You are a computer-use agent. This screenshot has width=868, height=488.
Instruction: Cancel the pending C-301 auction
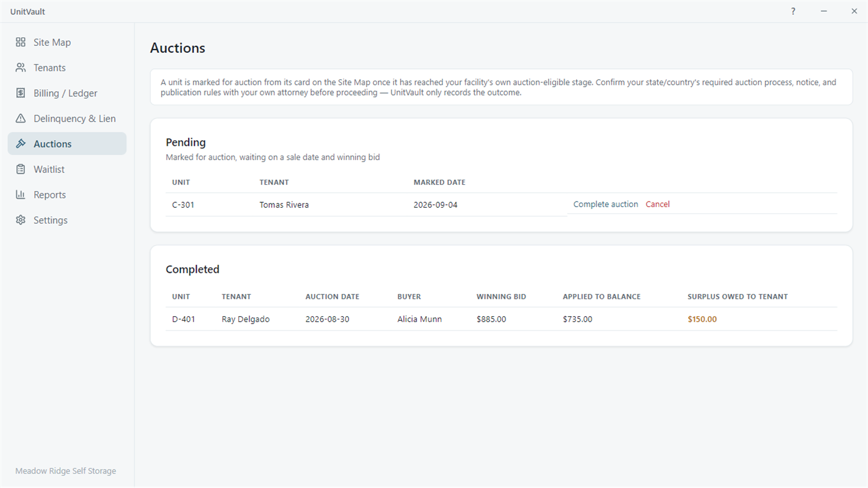658,204
